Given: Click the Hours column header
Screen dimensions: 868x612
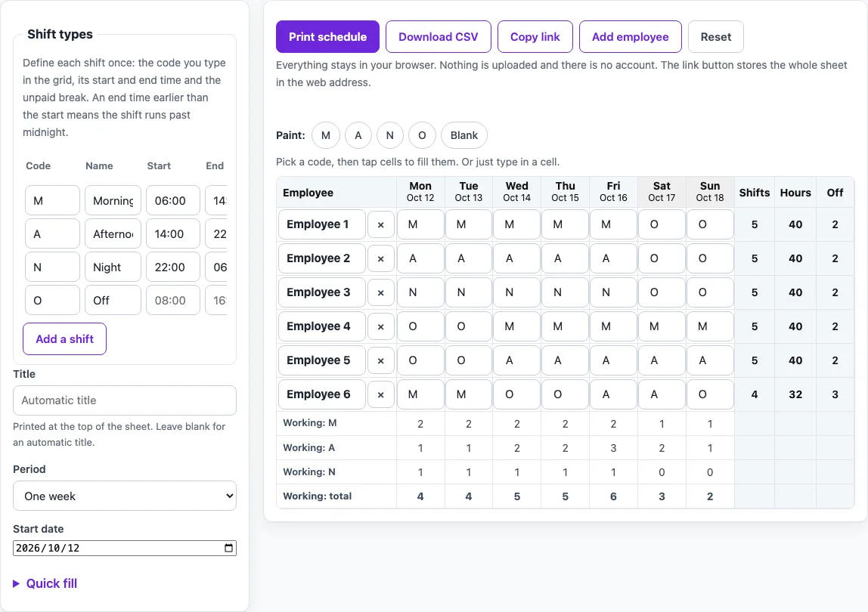Looking at the screenshot, I should 795,193.
